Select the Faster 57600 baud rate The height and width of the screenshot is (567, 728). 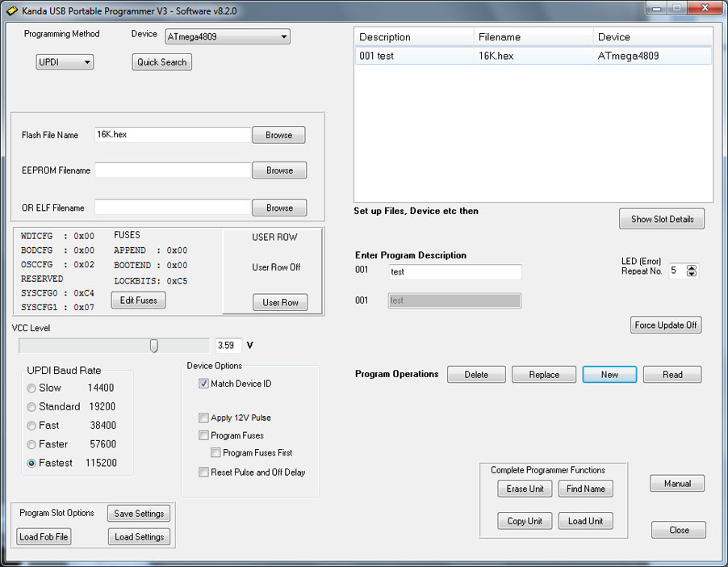[31, 445]
